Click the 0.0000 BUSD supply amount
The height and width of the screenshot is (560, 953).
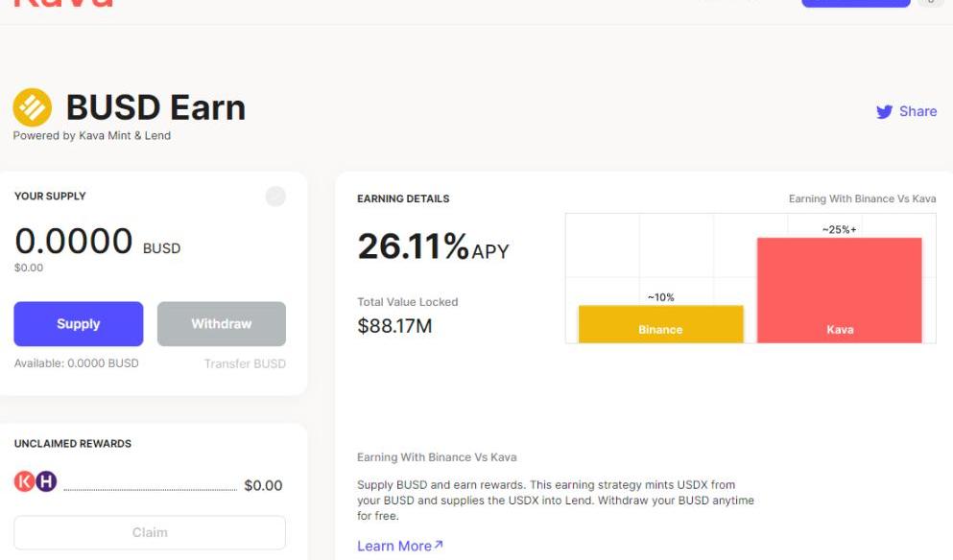click(75, 242)
